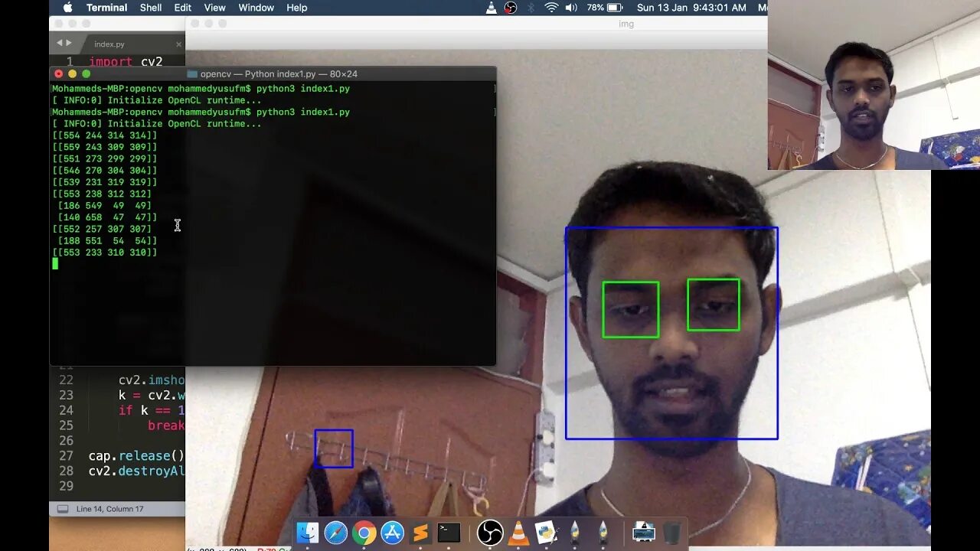Click terminal output '[[539 231 319 319]]'
Image resolution: width=980 pixels, height=551 pixels.
click(105, 182)
